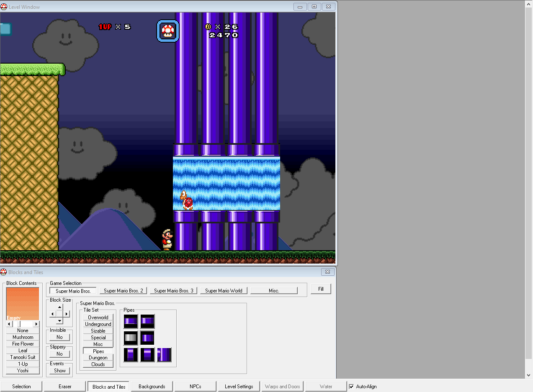
Task: Select the Misc. game selection
Action: coord(274,291)
